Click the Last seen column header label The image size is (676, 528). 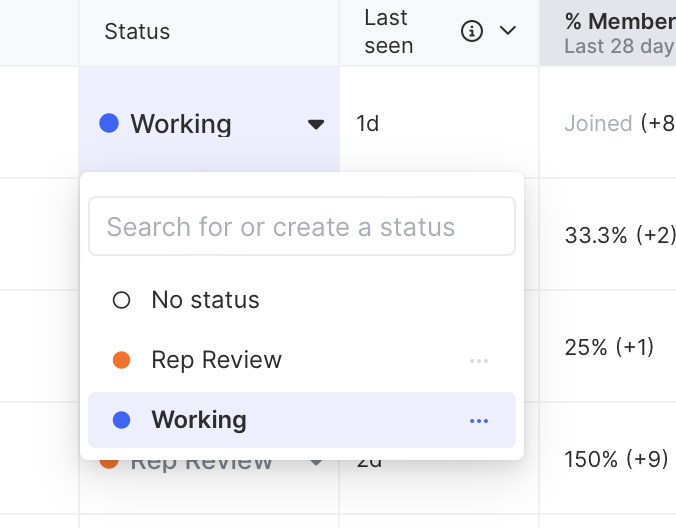pos(389,31)
